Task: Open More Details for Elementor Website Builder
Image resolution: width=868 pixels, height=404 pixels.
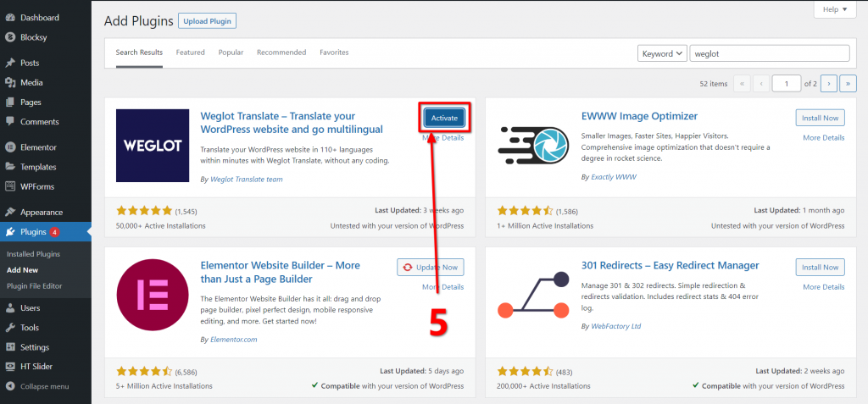Action: [x=442, y=287]
